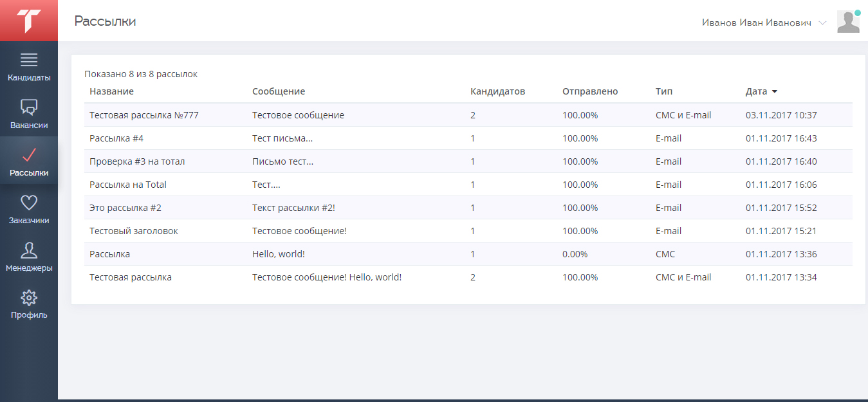Click the user avatar picture
Image resolution: width=868 pixels, height=402 pixels.
coord(848,22)
